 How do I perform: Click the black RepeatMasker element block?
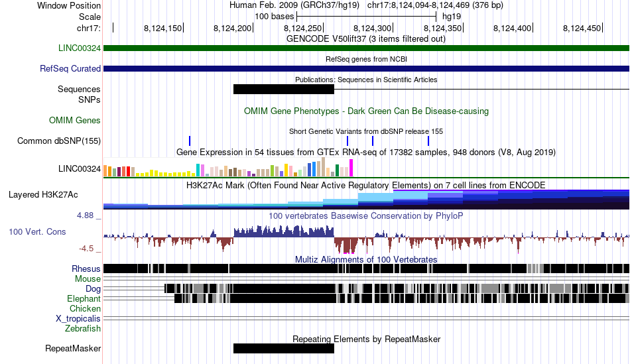284,348
